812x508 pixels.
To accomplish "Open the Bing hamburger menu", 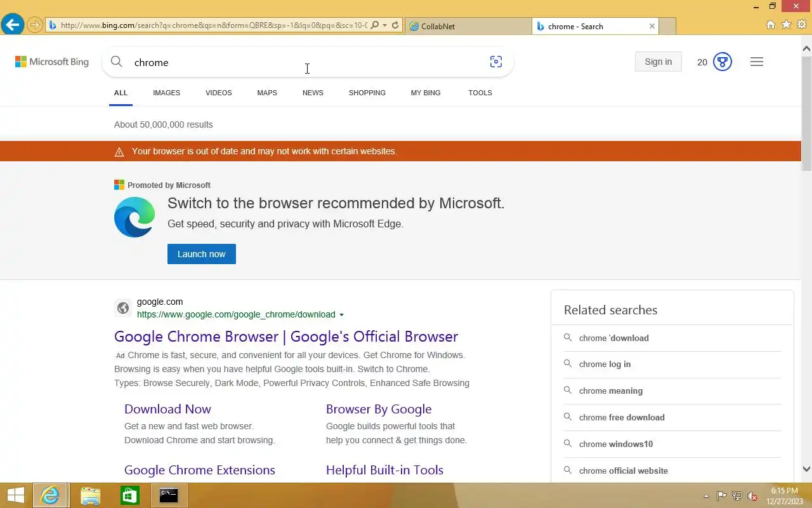I will 757,62.
